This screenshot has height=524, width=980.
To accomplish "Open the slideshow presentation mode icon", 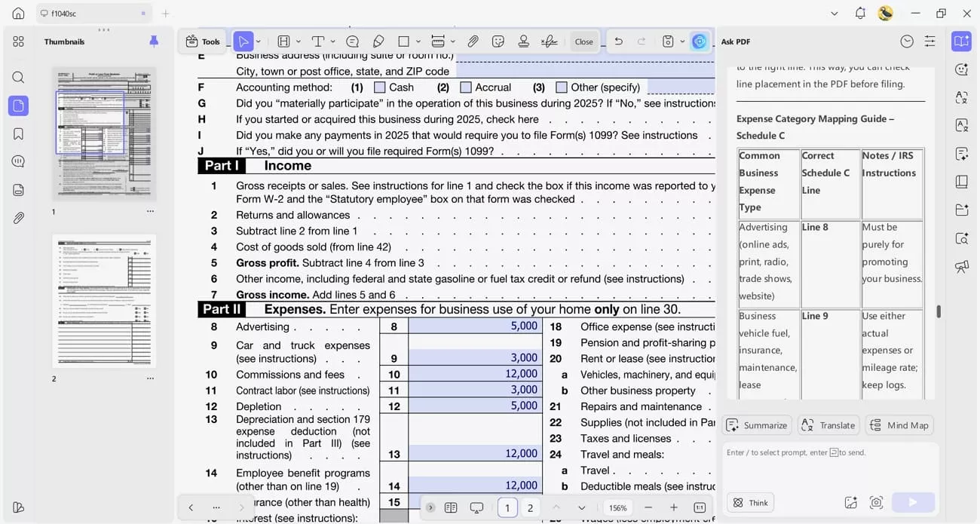I will (x=476, y=508).
